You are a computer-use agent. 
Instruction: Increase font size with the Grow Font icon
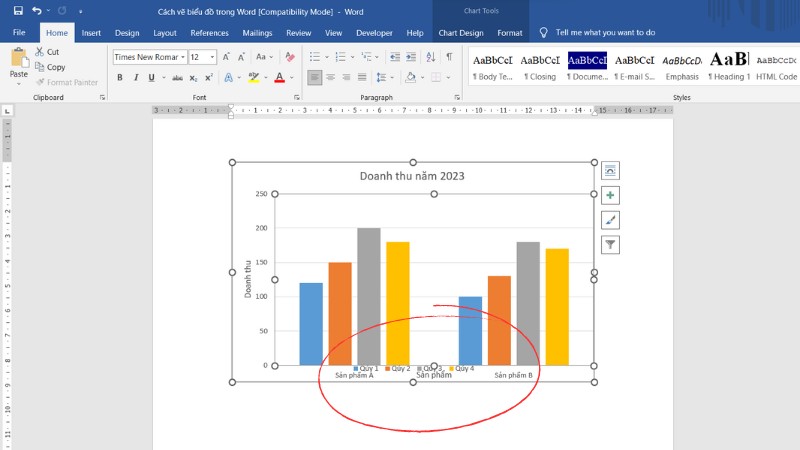tap(226, 57)
